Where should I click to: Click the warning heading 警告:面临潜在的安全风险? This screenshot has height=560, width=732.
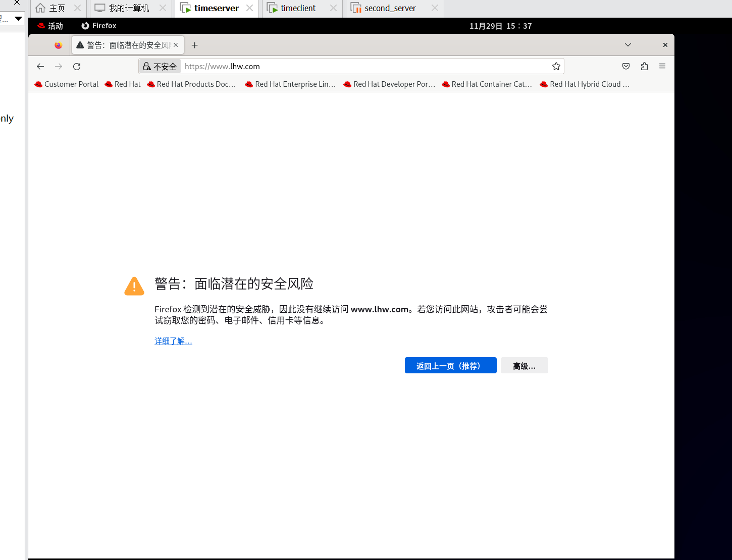pyautogui.click(x=234, y=284)
